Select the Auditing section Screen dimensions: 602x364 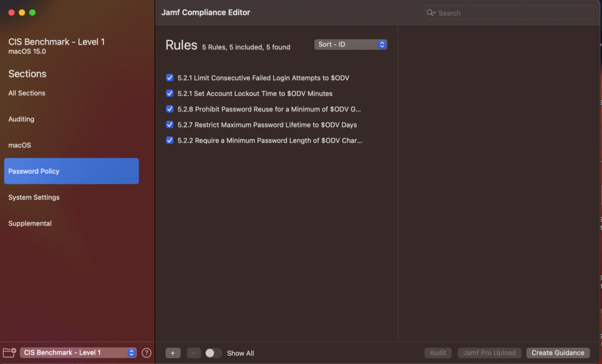coord(21,119)
